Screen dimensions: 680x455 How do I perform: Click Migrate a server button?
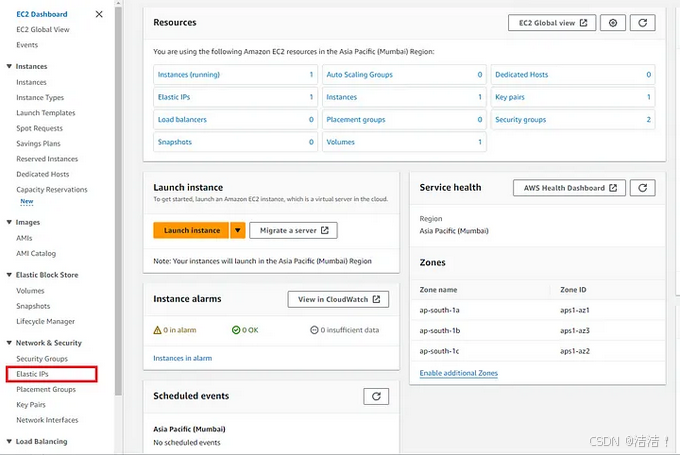293,230
